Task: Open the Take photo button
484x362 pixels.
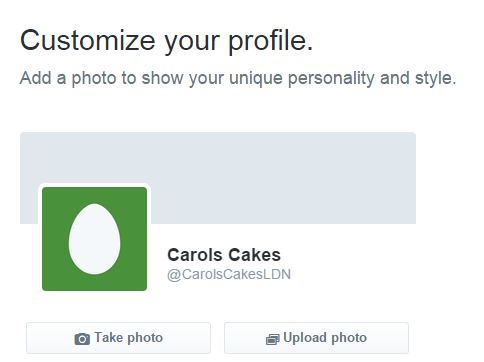Action: tap(118, 338)
